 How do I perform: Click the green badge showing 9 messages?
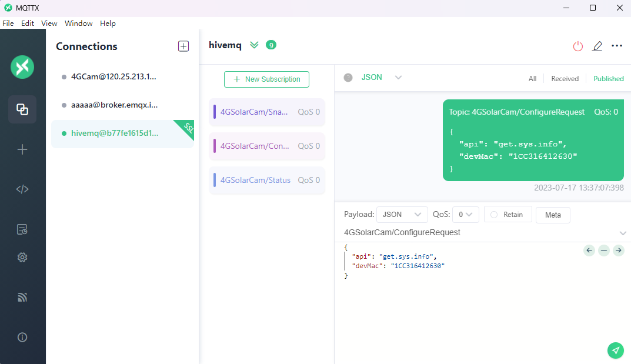(x=271, y=45)
